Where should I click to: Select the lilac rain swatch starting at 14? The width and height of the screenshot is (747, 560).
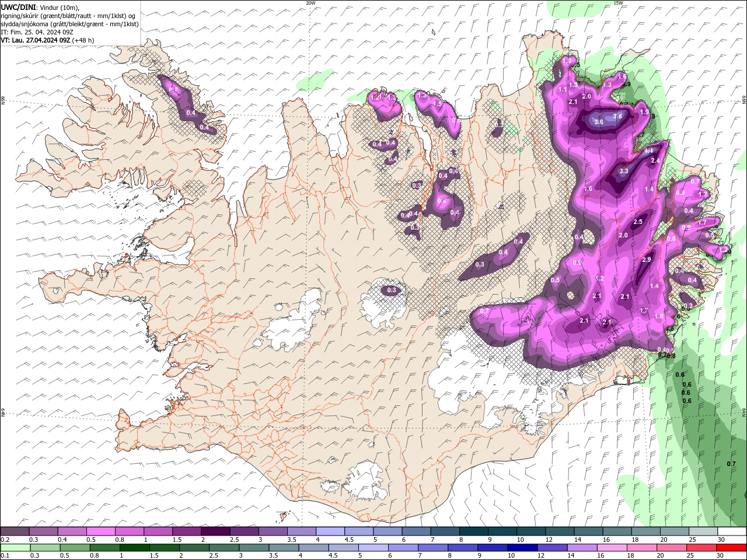[x=582, y=548]
